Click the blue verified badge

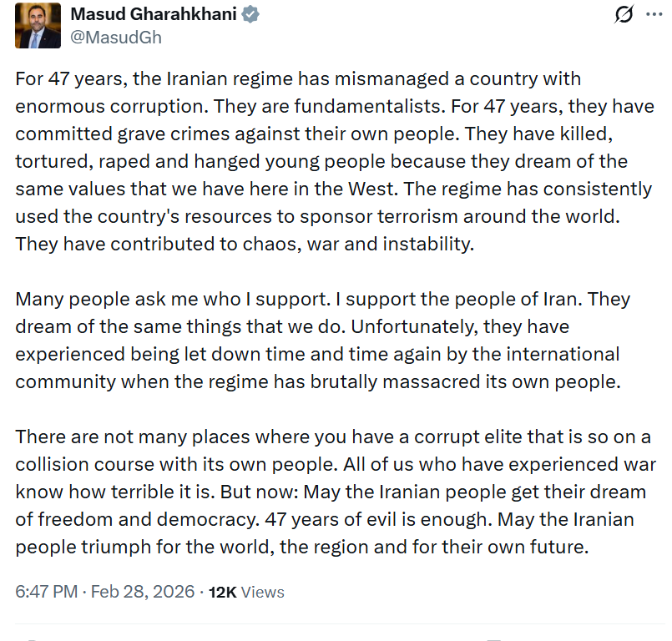coord(250,15)
